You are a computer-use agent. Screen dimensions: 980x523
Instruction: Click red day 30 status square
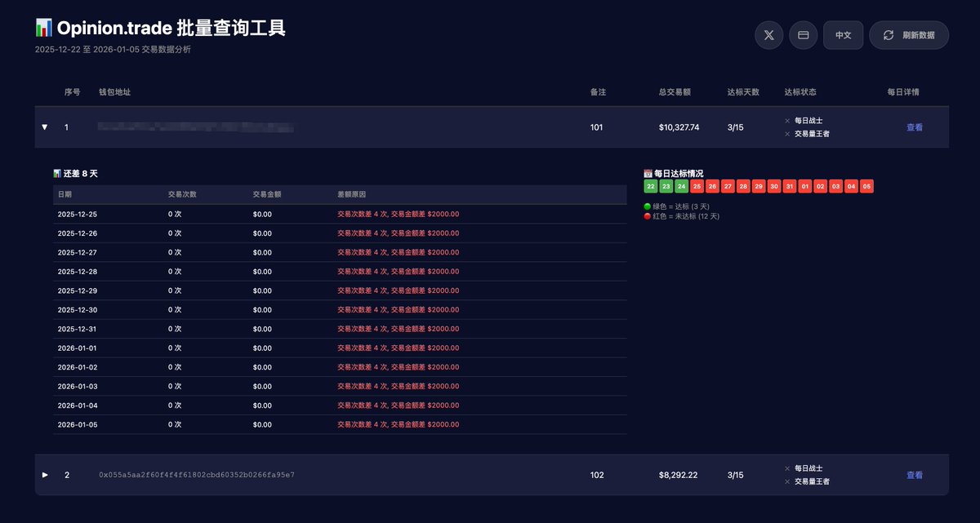[x=774, y=186]
